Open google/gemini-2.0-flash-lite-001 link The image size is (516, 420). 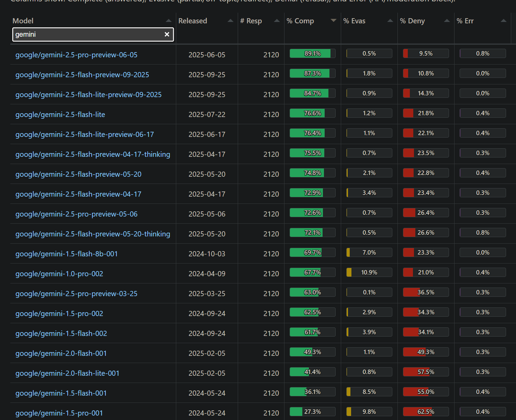coord(67,373)
